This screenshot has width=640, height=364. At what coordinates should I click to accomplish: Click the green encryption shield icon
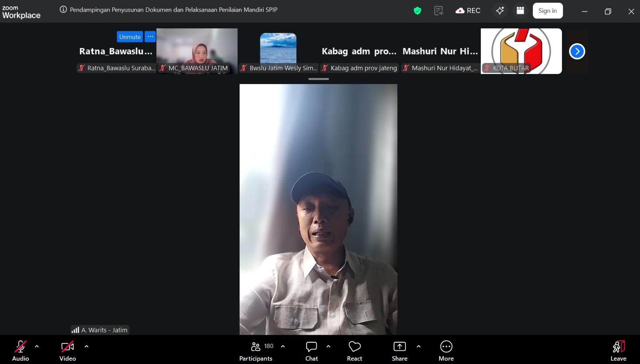[x=417, y=11]
